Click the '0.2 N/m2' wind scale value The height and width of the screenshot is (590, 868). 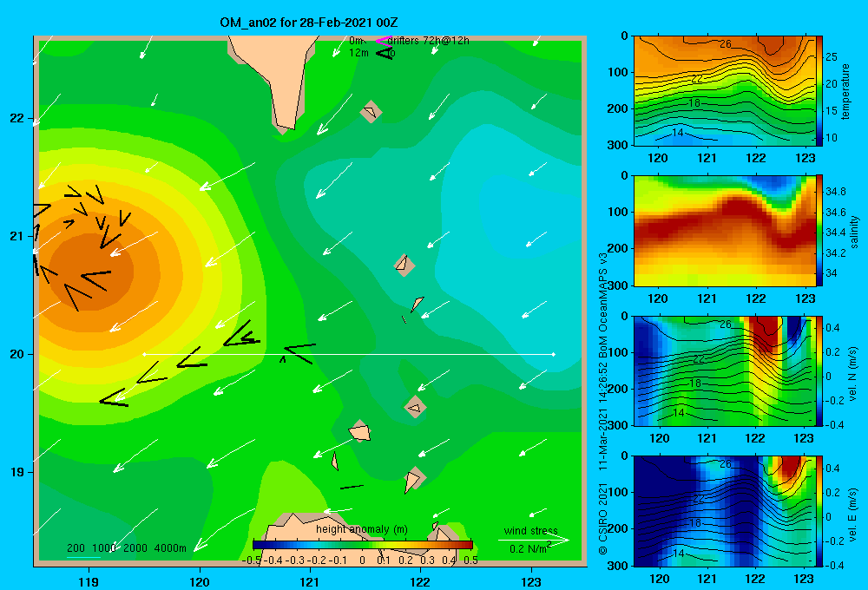click(530, 548)
